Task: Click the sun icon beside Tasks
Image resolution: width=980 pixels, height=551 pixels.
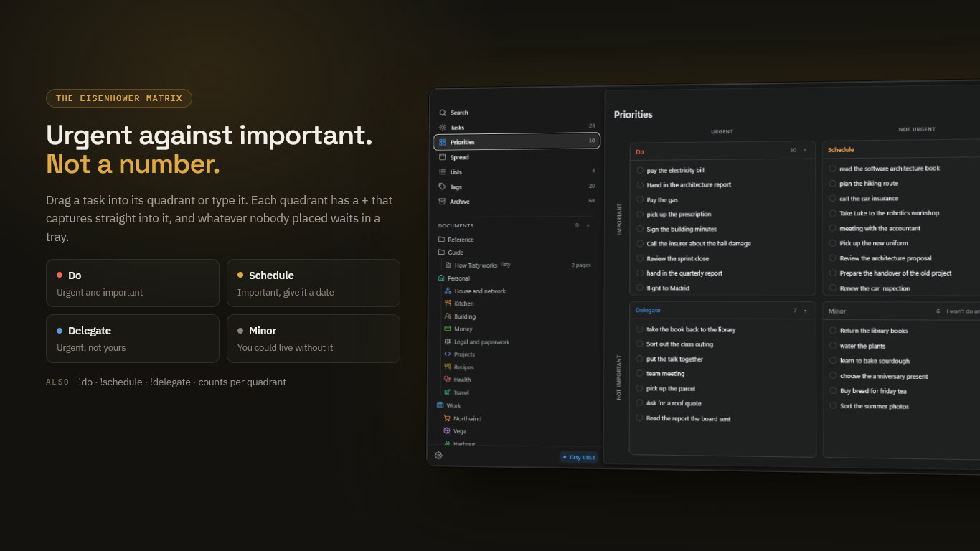Action: click(443, 127)
